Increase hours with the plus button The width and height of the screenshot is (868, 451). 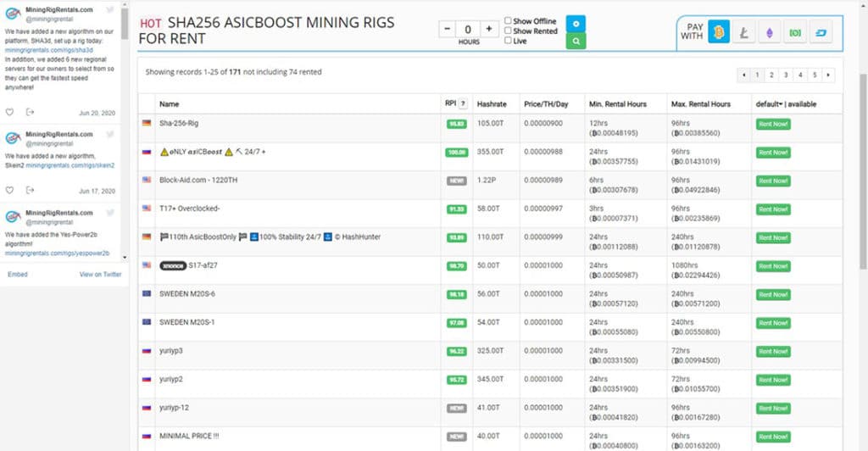pyautogui.click(x=488, y=29)
